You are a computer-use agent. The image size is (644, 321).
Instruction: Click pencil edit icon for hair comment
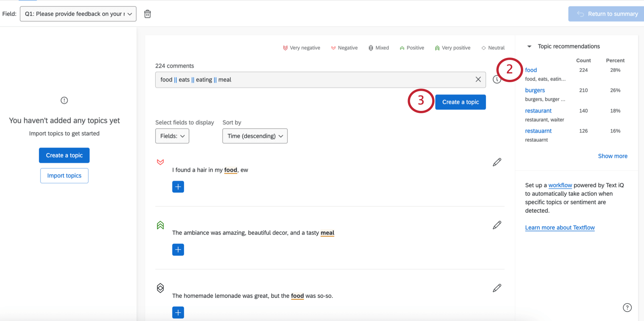point(497,162)
